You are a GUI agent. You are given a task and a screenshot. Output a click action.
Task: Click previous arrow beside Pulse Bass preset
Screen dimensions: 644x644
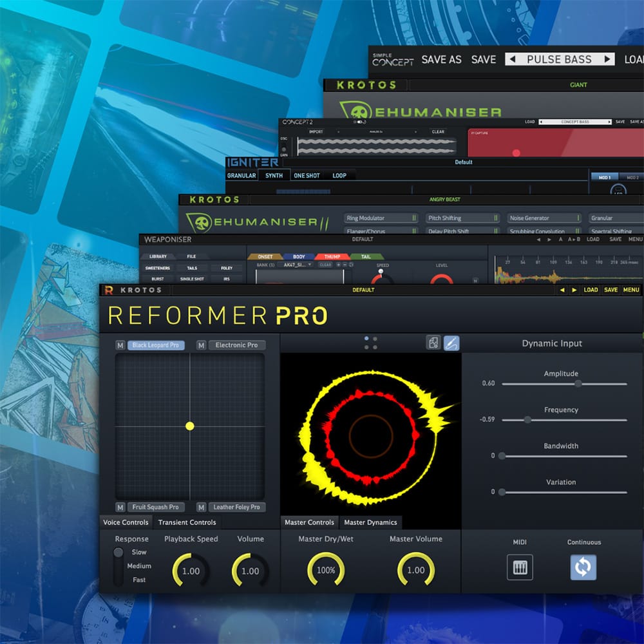click(513, 59)
